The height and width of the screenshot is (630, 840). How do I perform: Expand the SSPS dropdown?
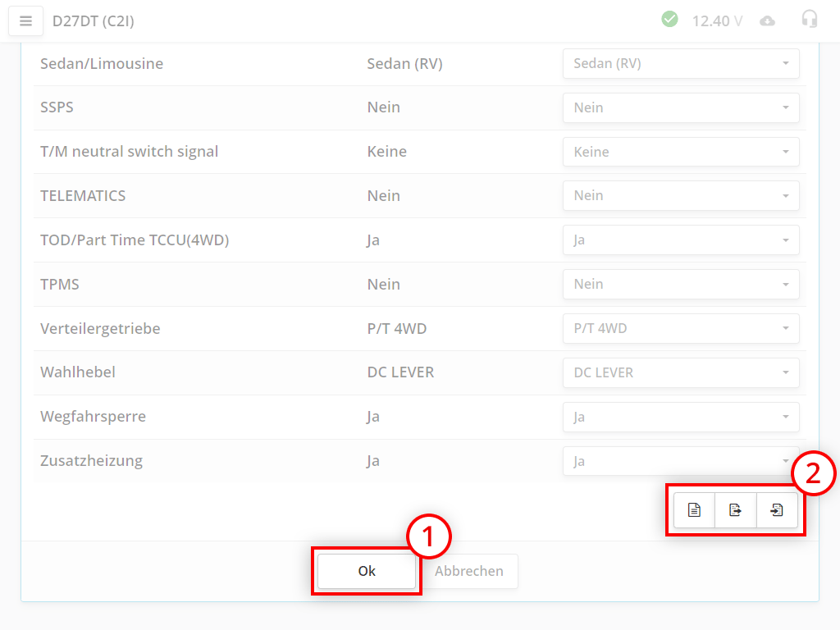point(681,107)
